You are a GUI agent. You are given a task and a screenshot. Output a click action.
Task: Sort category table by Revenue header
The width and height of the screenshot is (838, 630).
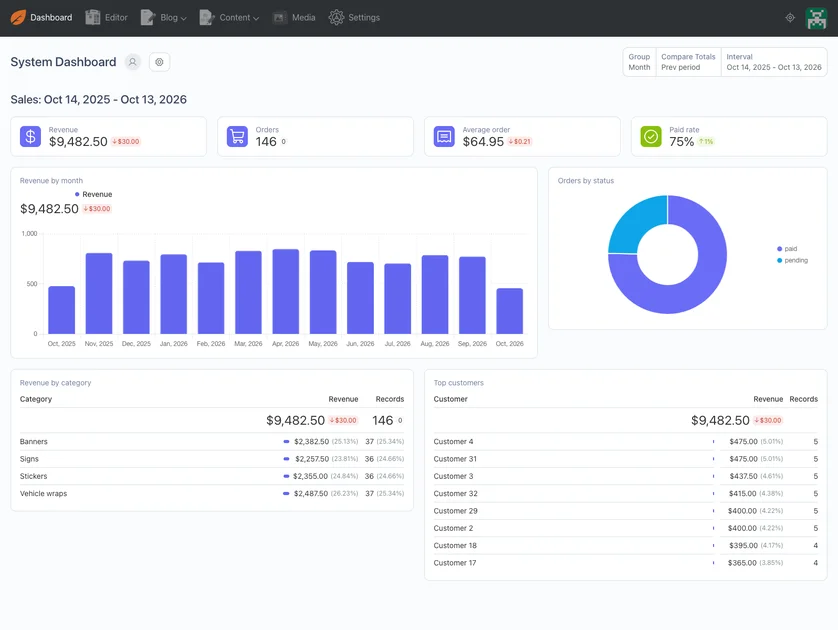click(343, 399)
